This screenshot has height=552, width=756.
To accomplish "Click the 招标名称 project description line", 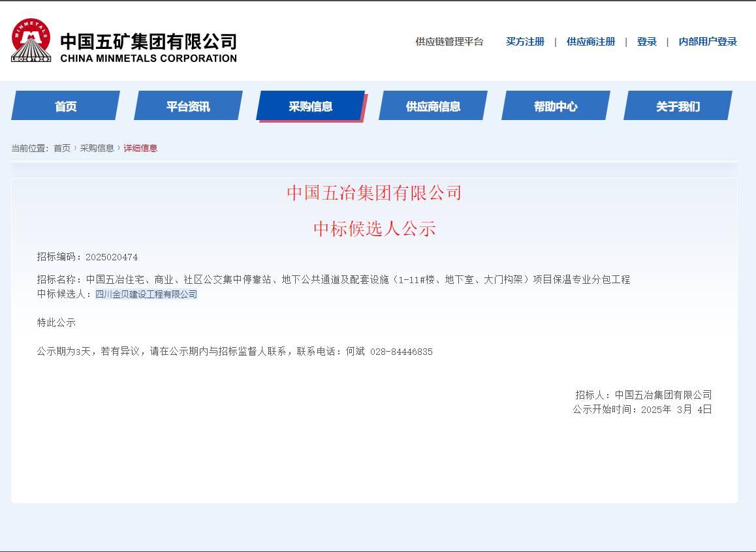I will [334, 280].
